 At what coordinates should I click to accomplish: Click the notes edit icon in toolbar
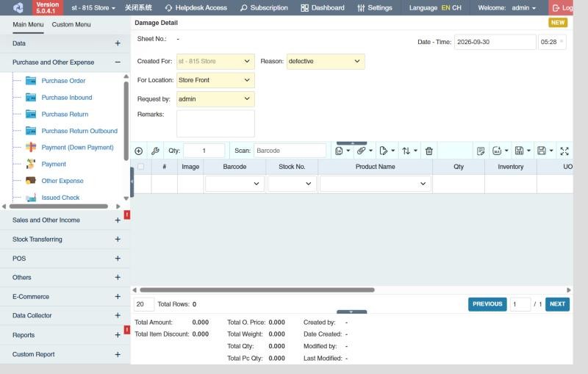[481, 151]
